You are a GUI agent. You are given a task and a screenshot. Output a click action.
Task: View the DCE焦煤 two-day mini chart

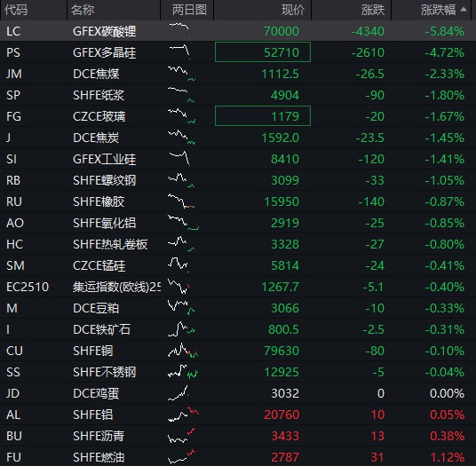point(181,74)
